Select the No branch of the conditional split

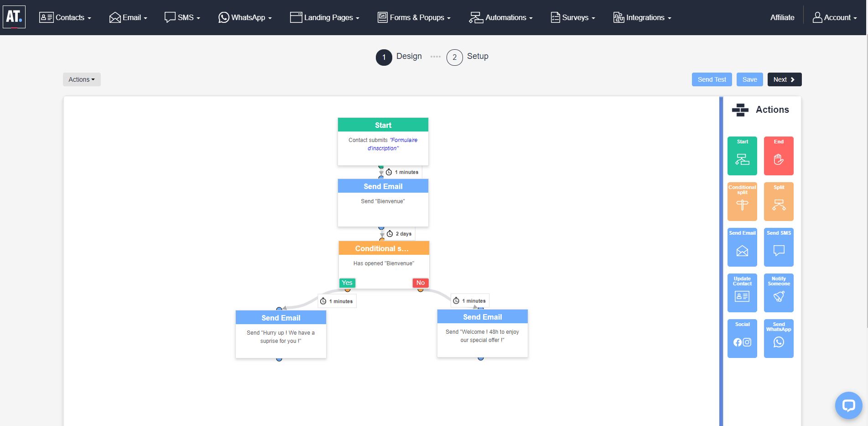pyautogui.click(x=420, y=283)
